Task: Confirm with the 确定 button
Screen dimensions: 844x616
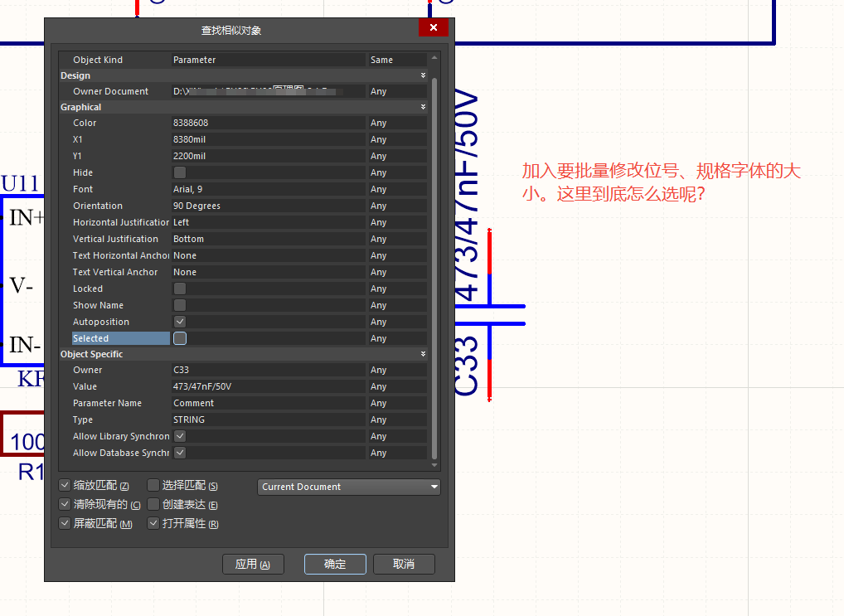Action: pos(335,565)
